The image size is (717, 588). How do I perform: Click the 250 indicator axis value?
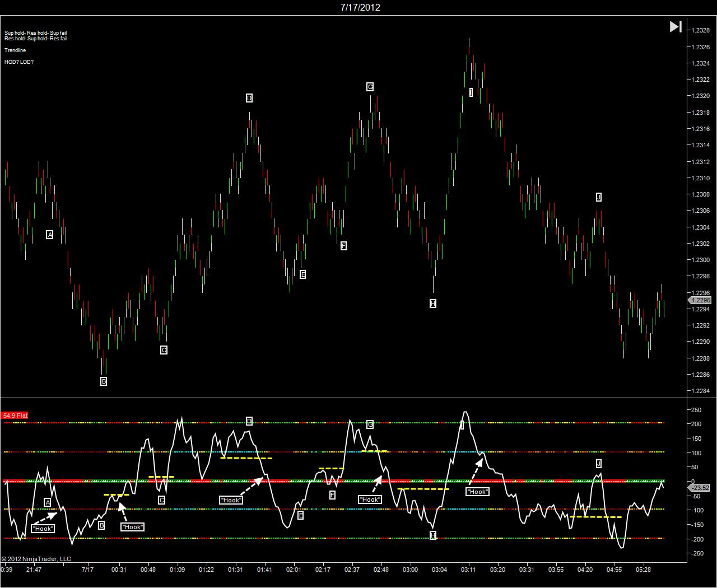coord(696,410)
